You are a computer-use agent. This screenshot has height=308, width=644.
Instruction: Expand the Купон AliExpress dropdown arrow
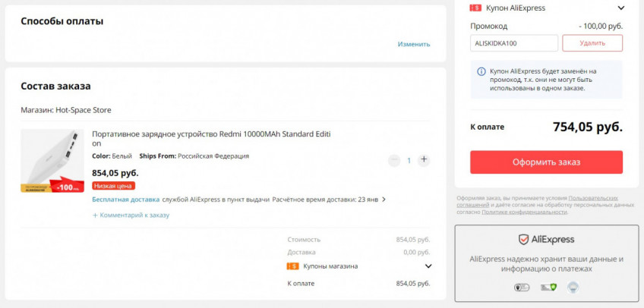tap(621, 8)
